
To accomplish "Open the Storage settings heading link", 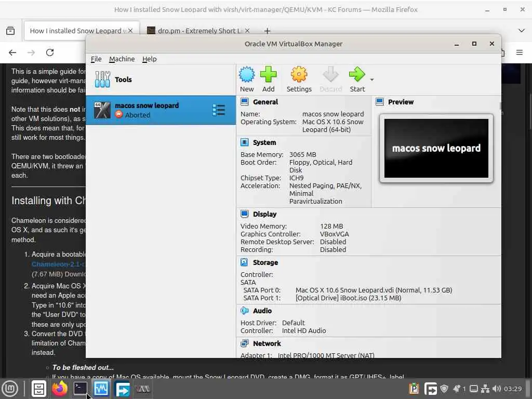I will coord(265,262).
